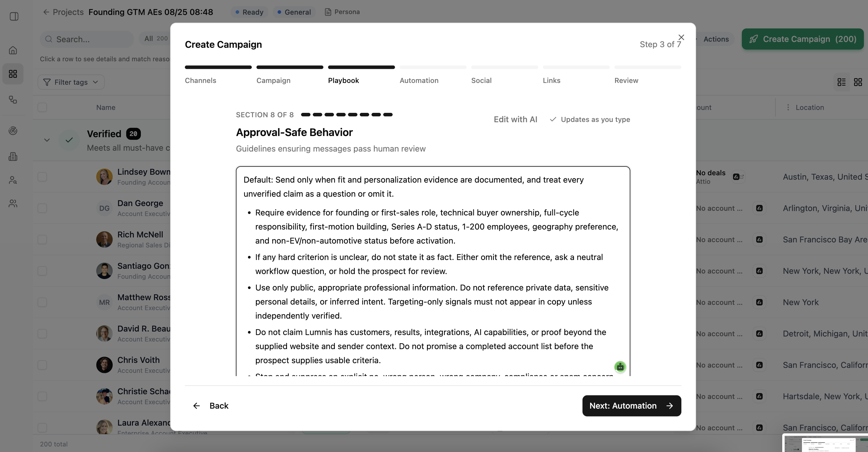
Task: Click the Back button
Action: 211,406
